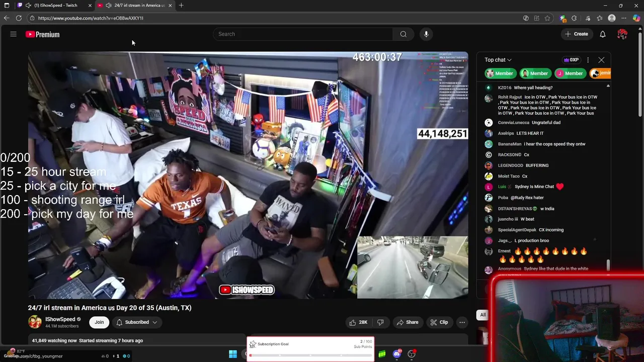Dislike the video

pyautogui.click(x=380, y=322)
